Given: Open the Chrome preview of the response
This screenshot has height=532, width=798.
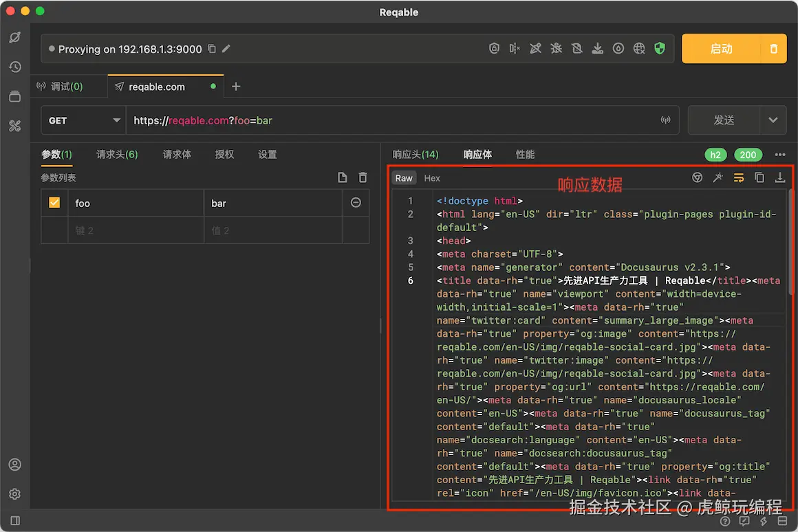Looking at the screenshot, I should point(697,177).
